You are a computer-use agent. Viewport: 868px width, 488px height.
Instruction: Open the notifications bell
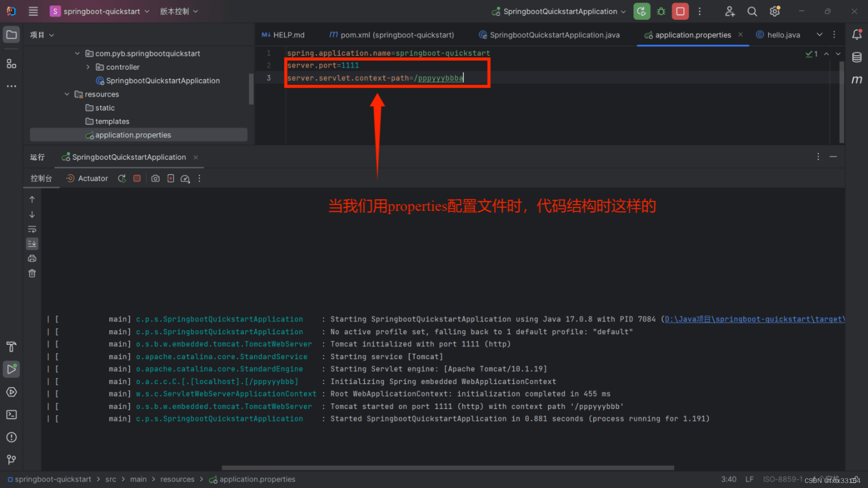[x=857, y=34]
